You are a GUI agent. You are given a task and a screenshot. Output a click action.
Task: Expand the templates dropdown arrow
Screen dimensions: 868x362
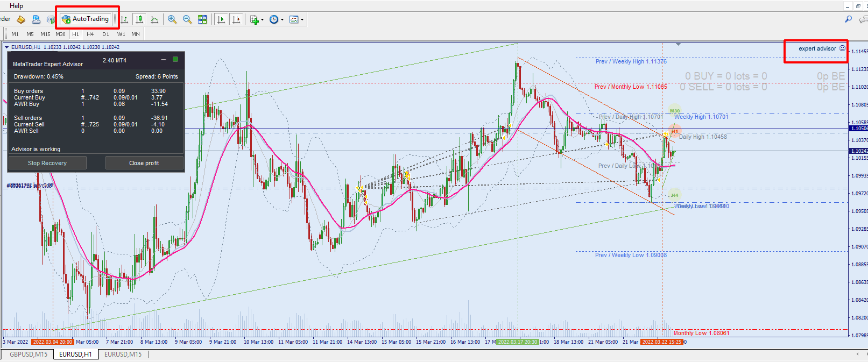[302, 20]
